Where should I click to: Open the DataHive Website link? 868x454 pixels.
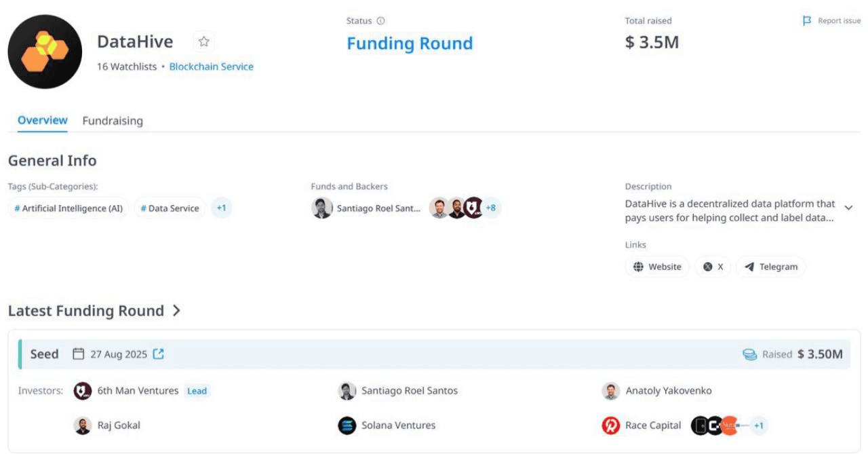[x=656, y=267]
